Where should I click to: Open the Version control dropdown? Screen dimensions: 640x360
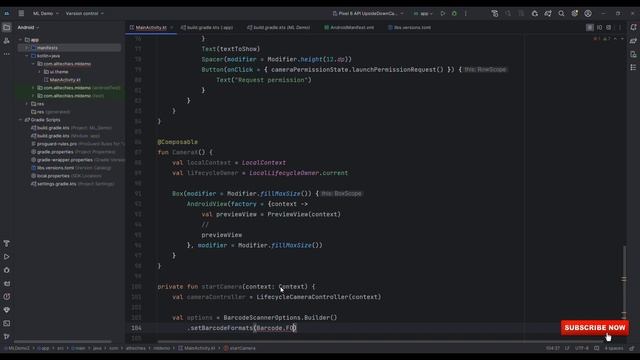[x=84, y=13]
